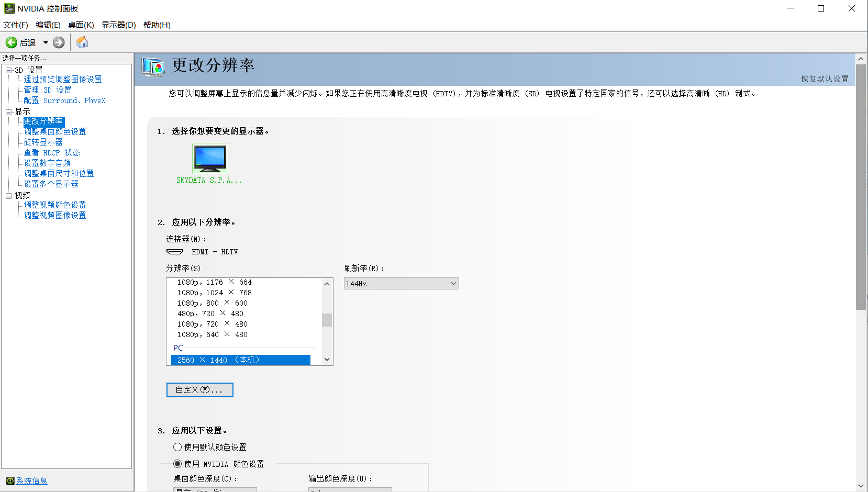The height and width of the screenshot is (492, 868).
Task: Click the 自定义(M)... button
Action: (200, 390)
